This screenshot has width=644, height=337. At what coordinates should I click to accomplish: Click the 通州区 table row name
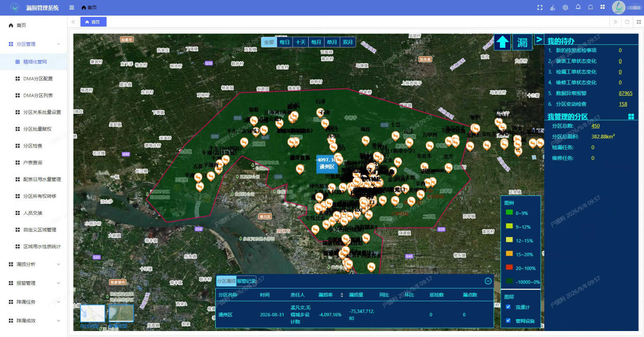coord(225,315)
